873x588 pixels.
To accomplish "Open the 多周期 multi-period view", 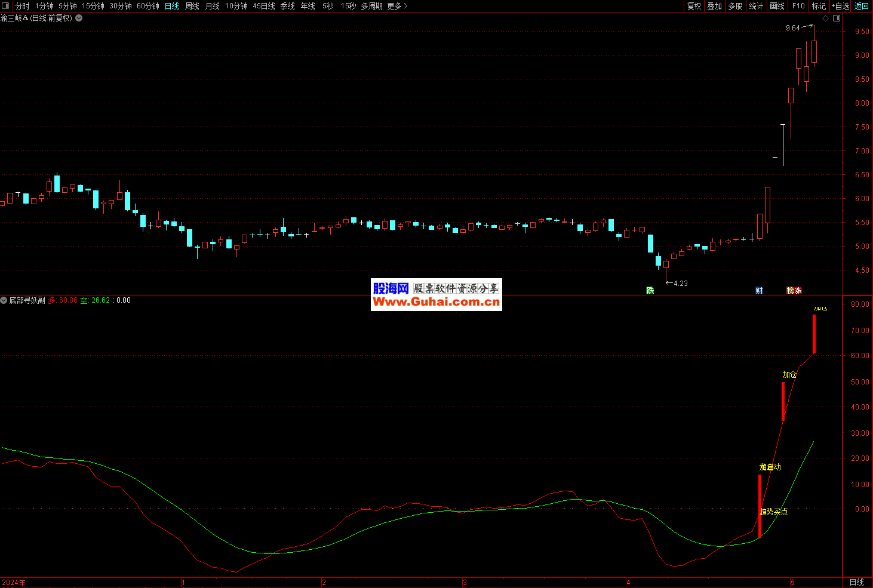I will click(371, 6).
